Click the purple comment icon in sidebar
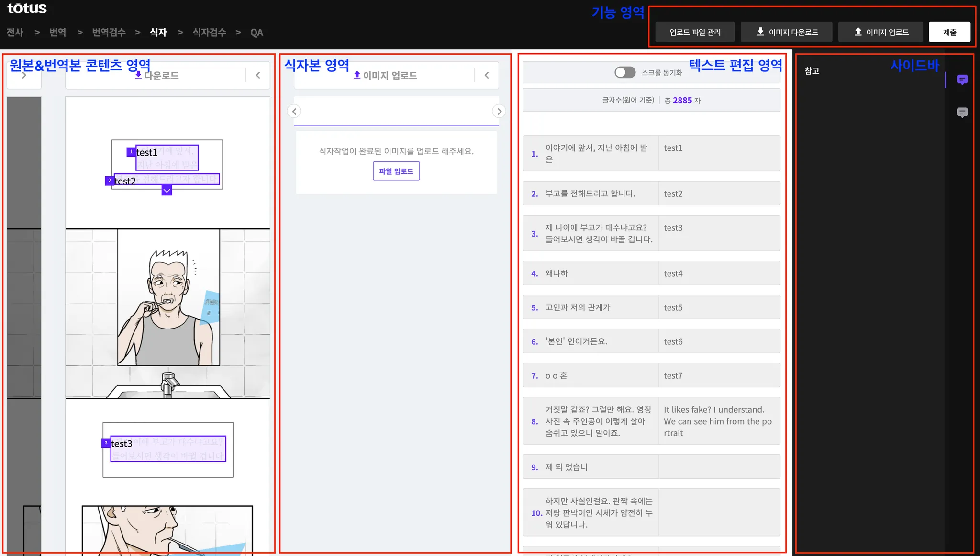 tap(962, 79)
